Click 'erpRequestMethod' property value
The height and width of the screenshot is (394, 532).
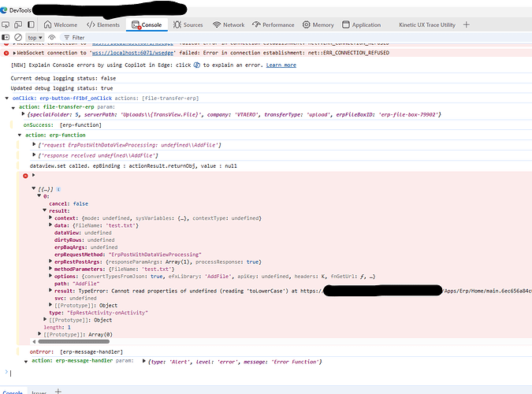point(154,255)
